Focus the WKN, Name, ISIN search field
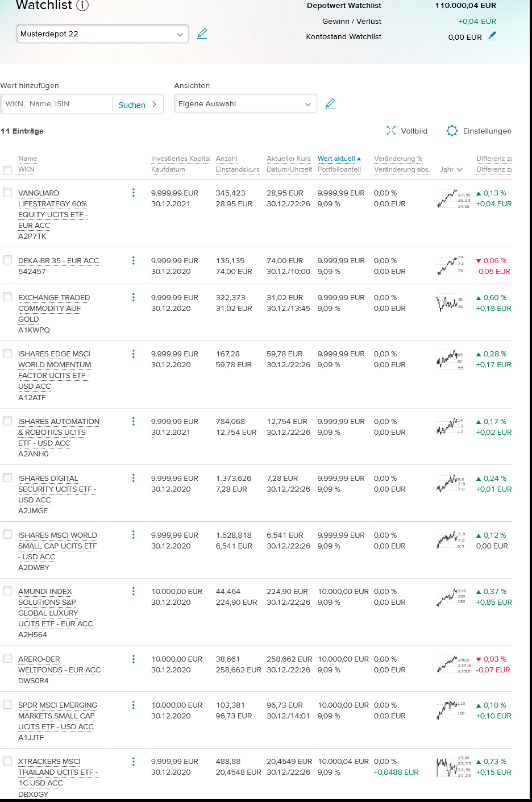 pos(57,104)
